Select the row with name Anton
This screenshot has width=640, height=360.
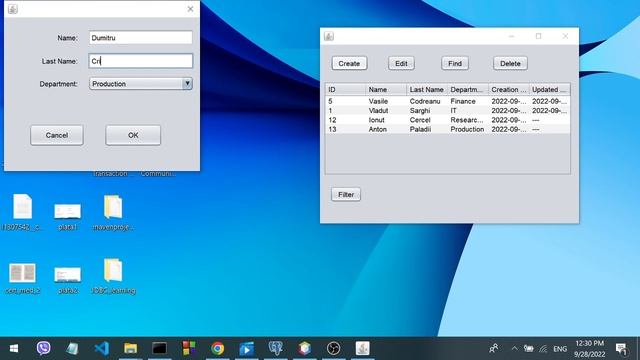click(448, 129)
